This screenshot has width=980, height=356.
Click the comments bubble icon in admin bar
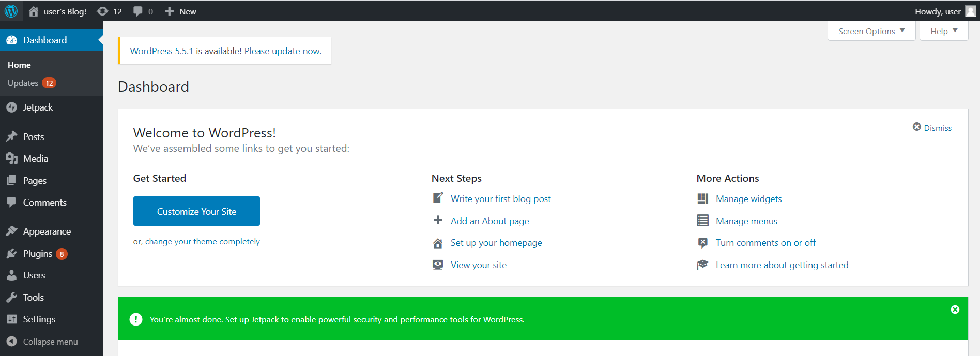pyautogui.click(x=138, y=11)
